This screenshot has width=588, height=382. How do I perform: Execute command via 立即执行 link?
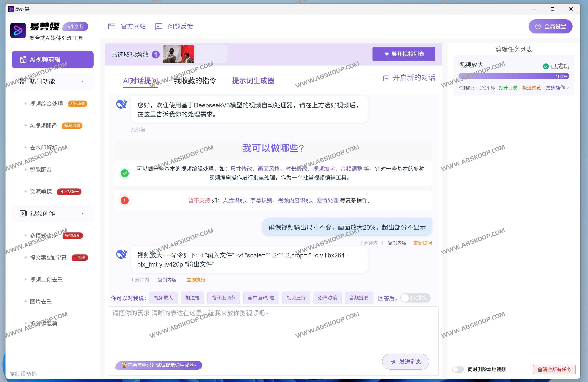pyautogui.click(x=196, y=280)
